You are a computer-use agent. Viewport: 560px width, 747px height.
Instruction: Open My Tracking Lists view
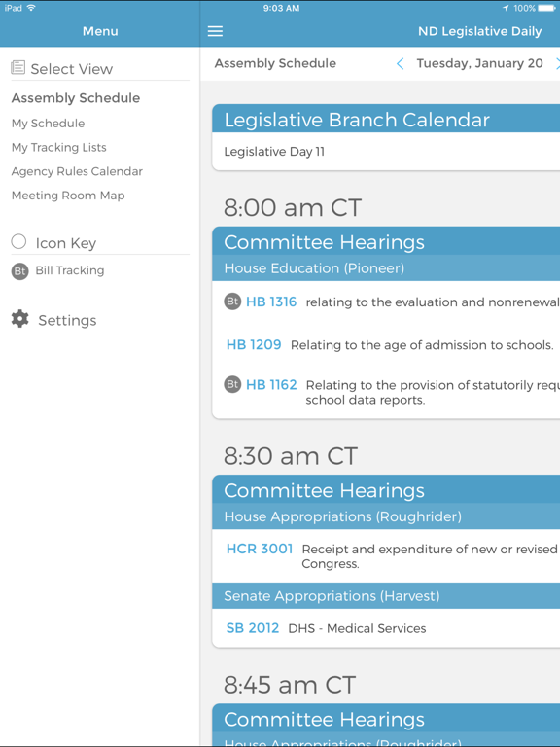[59, 147]
